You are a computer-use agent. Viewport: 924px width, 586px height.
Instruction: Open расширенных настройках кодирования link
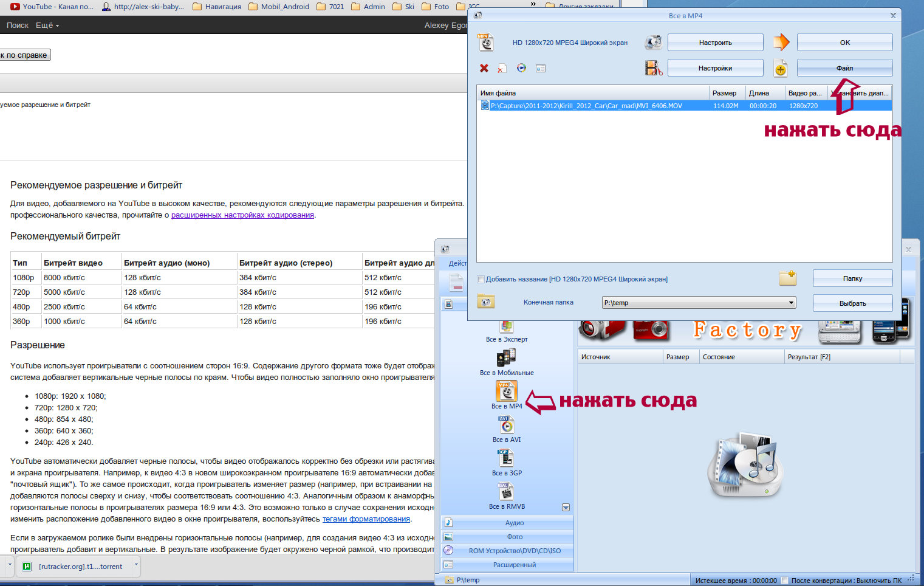coord(242,215)
